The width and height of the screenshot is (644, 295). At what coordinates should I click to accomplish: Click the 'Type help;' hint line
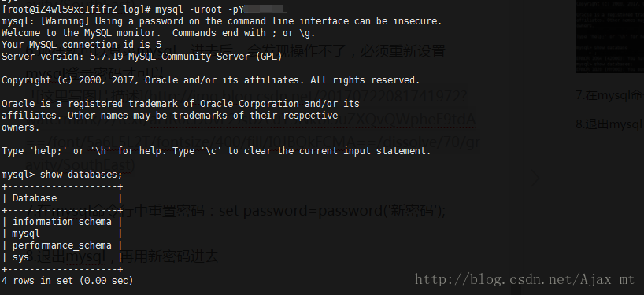click(216, 151)
